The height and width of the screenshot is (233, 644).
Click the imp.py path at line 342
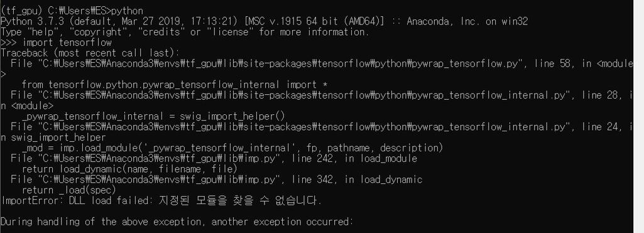162,179
